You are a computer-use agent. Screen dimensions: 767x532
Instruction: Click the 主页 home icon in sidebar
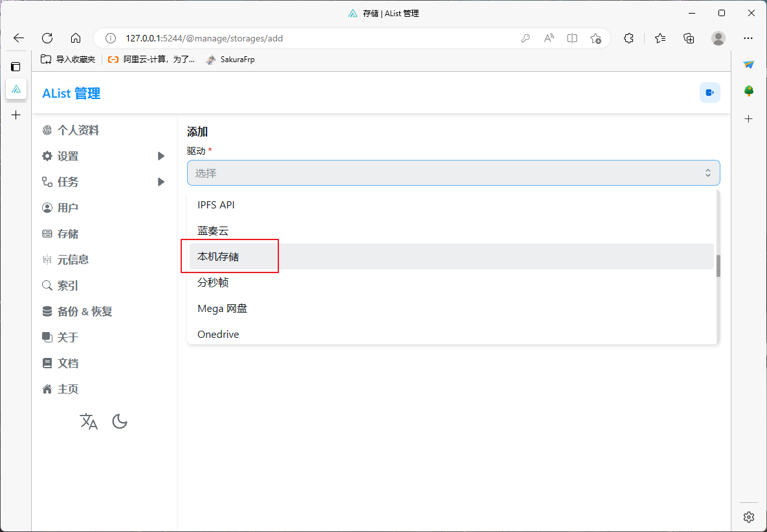click(x=47, y=389)
